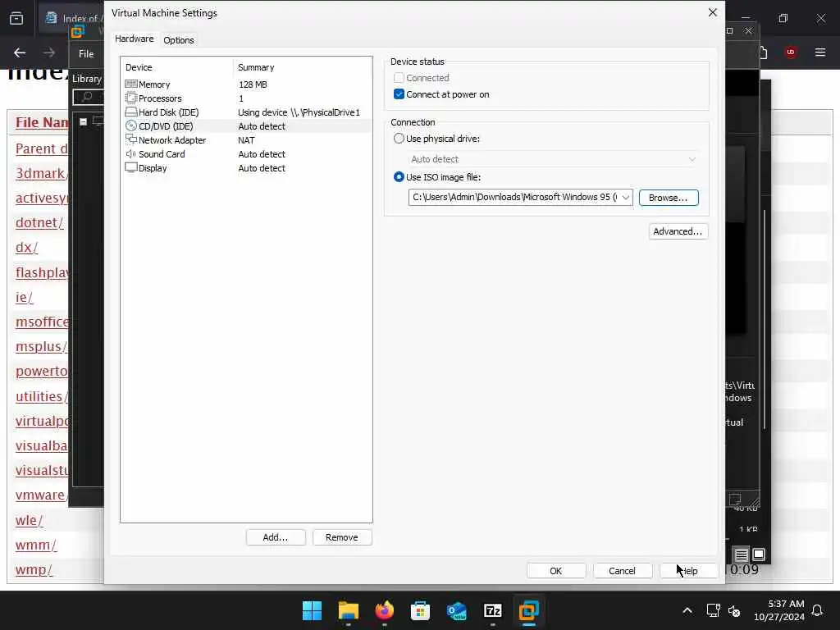This screenshot has height=630, width=840.
Task: Click the PhysicalDrive1 summary text
Action: (299, 112)
